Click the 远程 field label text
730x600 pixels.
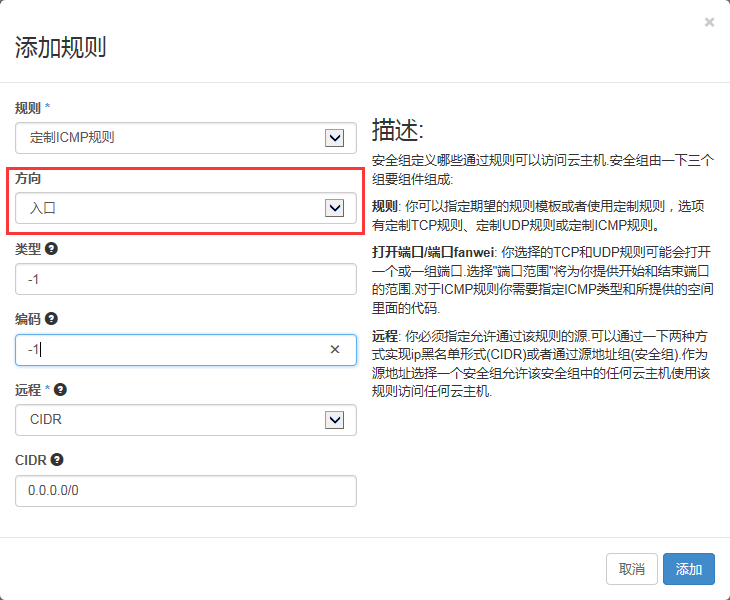[x=28, y=389]
